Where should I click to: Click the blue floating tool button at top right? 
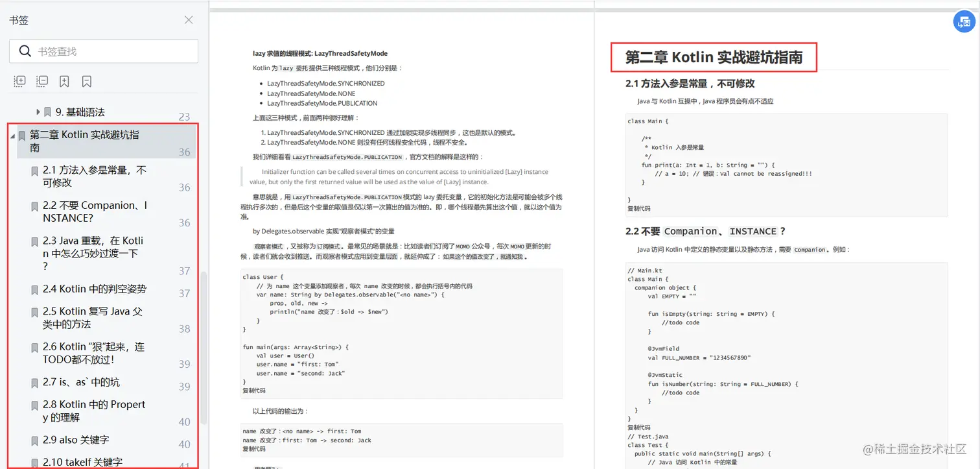tap(964, 21)
